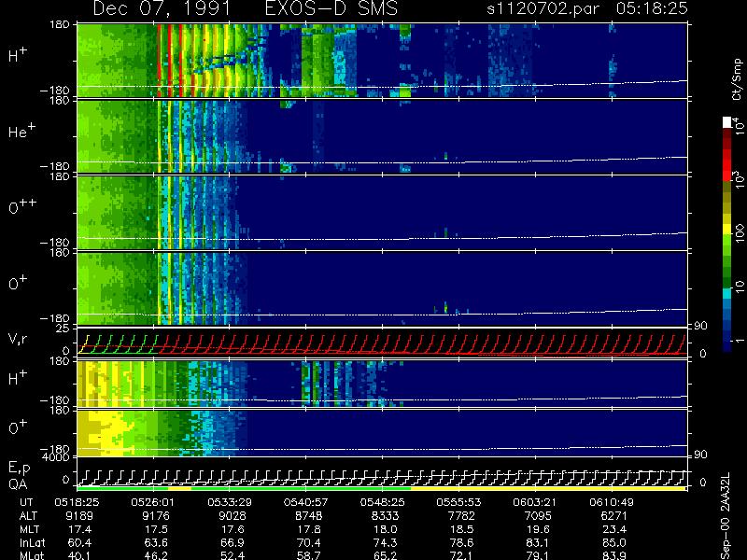Click InLat value '70.4'

(310, 542)
